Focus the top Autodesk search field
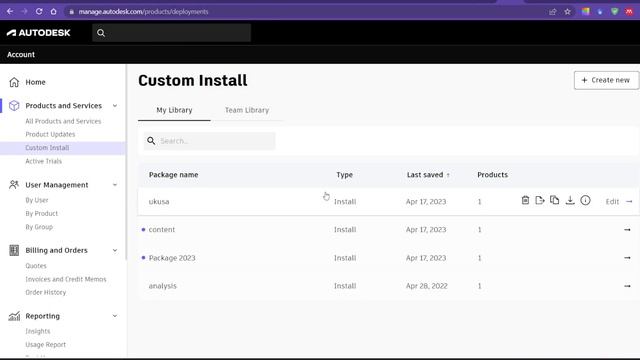The image size is (640, 360). coord(171,33)
